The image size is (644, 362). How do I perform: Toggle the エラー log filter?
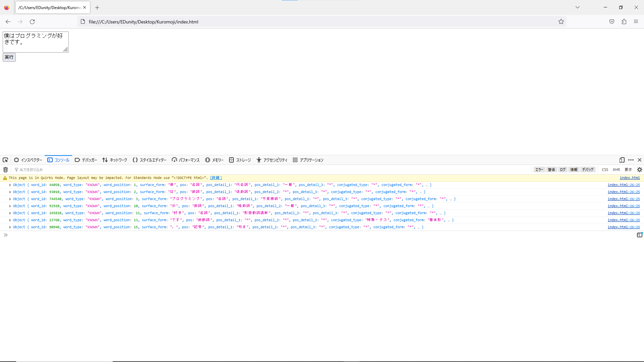539,170
